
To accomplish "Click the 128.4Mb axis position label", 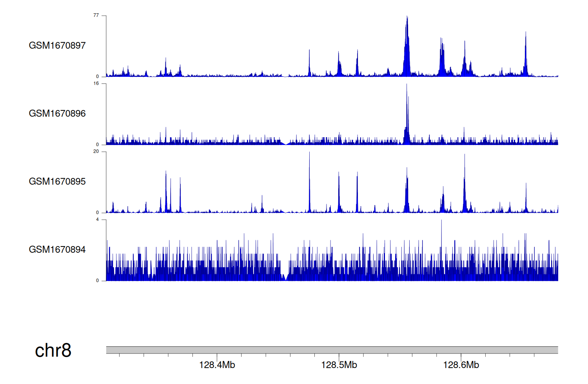I will point(217,365).
